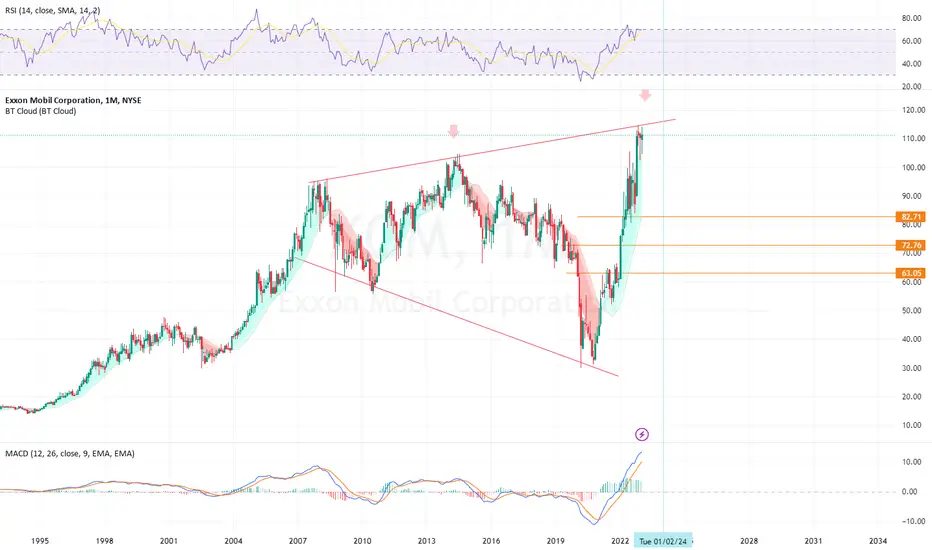Click the 120.00 price axis label

coord(914,110)
